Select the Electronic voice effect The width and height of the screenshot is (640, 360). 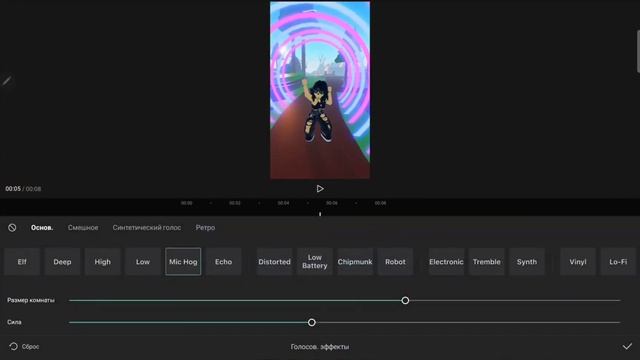click(x=446, y=262)
